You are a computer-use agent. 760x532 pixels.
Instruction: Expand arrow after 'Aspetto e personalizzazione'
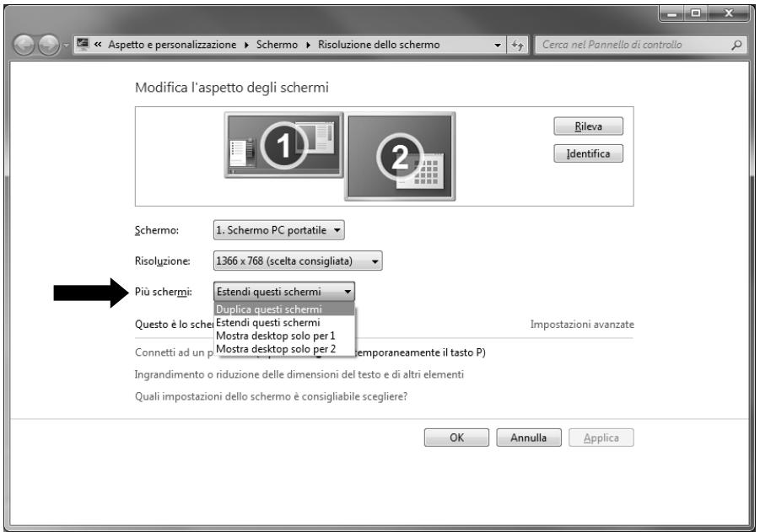246,45
